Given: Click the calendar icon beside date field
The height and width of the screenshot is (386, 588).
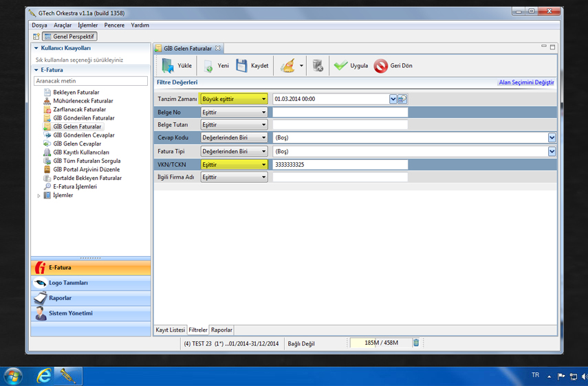Looking at the screenshot, I should coord(402,99).
